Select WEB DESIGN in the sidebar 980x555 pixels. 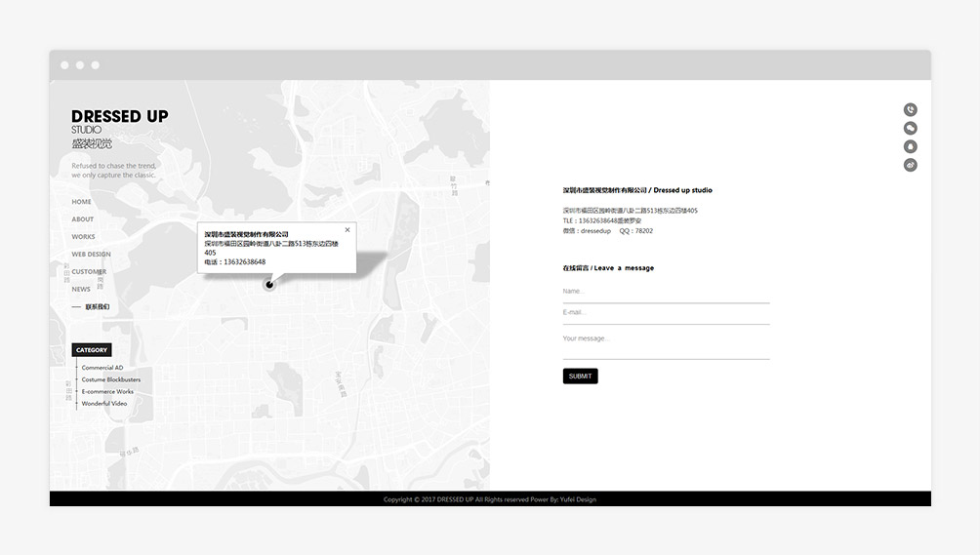[x=91, y=255]
